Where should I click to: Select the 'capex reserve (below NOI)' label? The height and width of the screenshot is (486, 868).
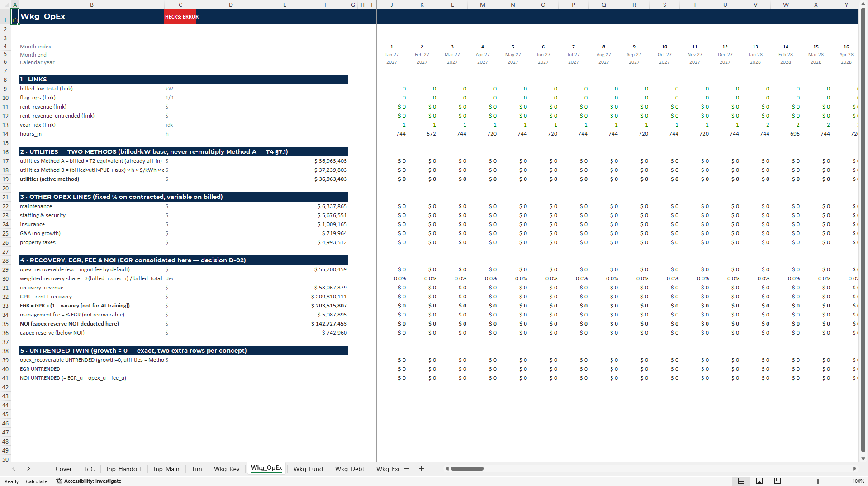point(52,333)
